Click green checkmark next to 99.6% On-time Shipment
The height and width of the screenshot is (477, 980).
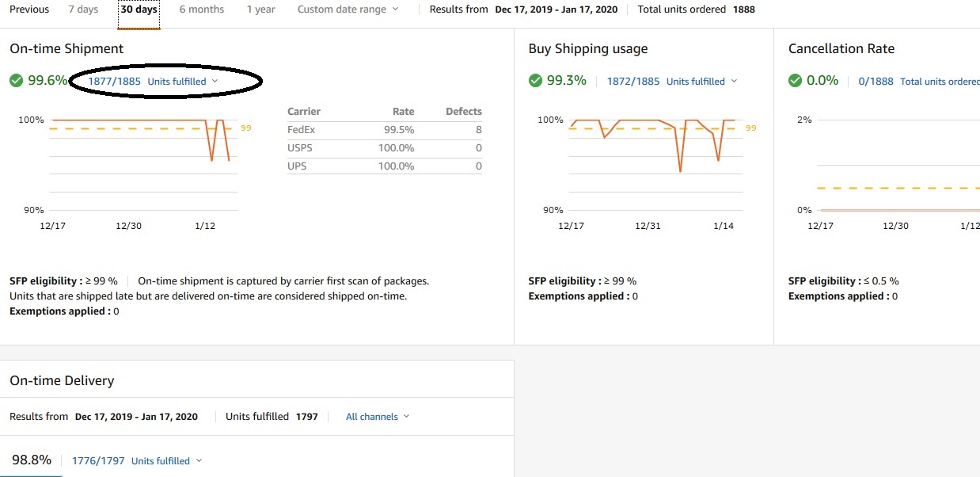coord(17,81)
